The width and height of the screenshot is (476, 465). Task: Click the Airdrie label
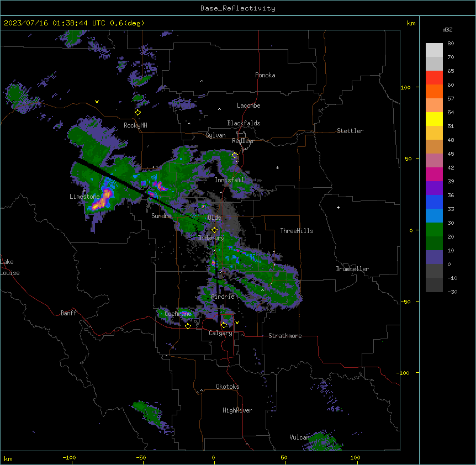(x=223, y=297)
